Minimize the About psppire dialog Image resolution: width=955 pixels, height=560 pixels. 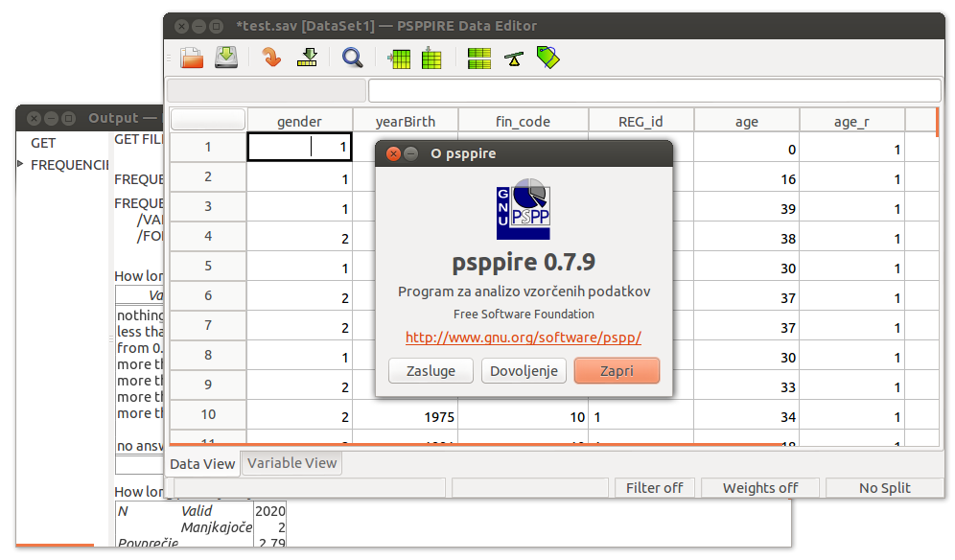click(411, 153)
